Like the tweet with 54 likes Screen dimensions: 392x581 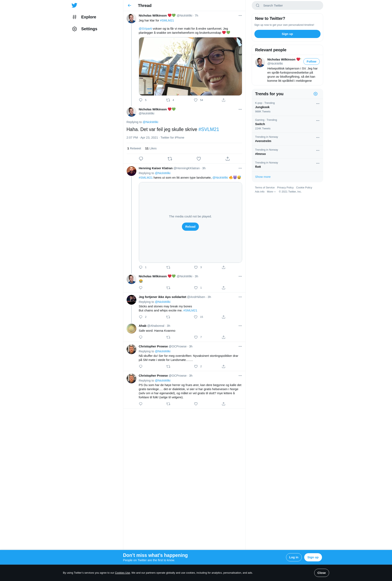coord(196,100)
